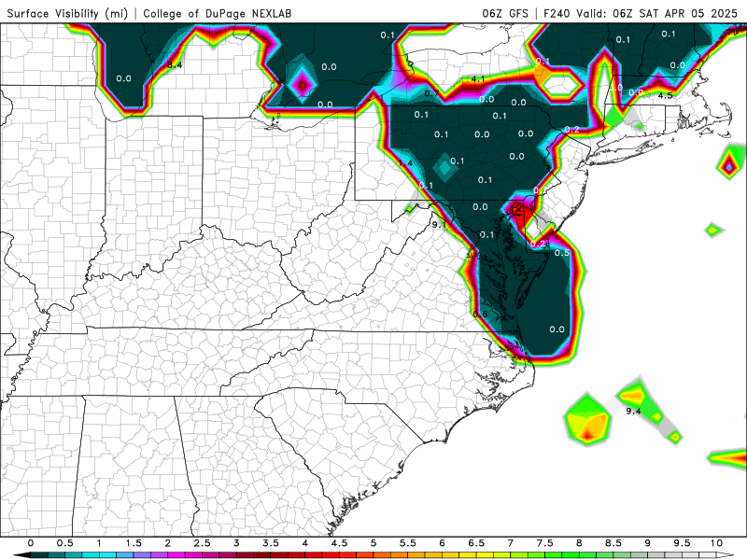Click the '5' label on the color scale
The height and width of the screenshot is (560, 747).
(373, 543)
